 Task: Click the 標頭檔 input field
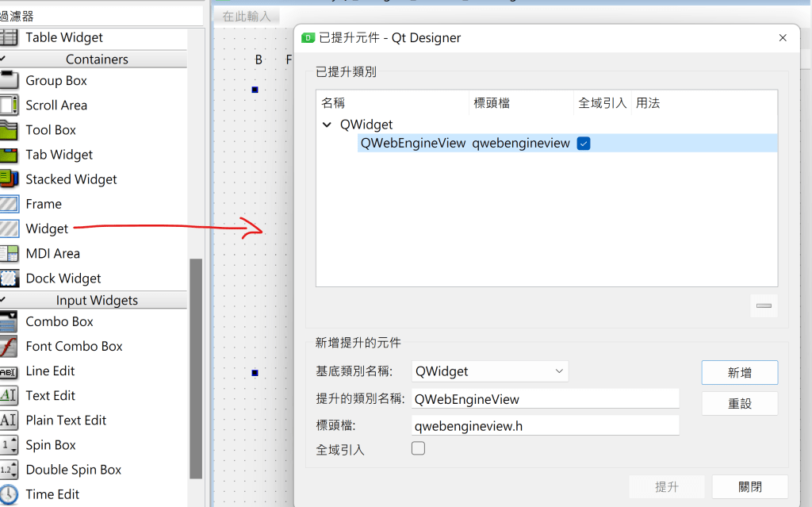pos(545,426)
